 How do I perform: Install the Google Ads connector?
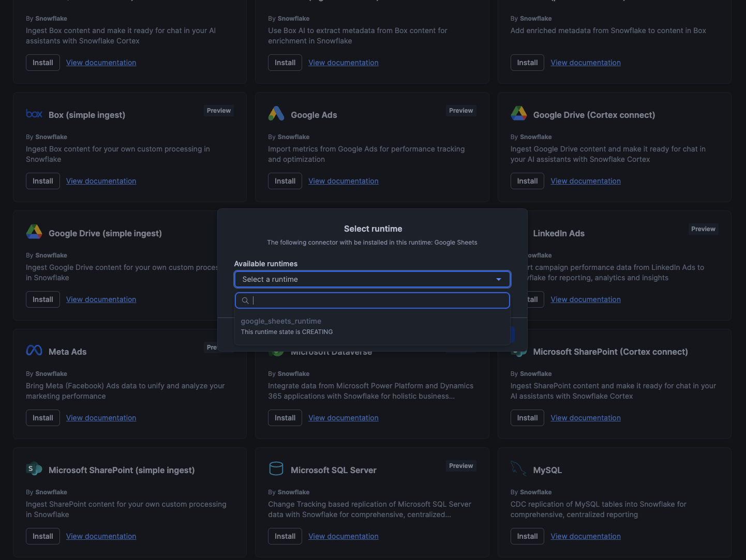click(x=285, y=181)
